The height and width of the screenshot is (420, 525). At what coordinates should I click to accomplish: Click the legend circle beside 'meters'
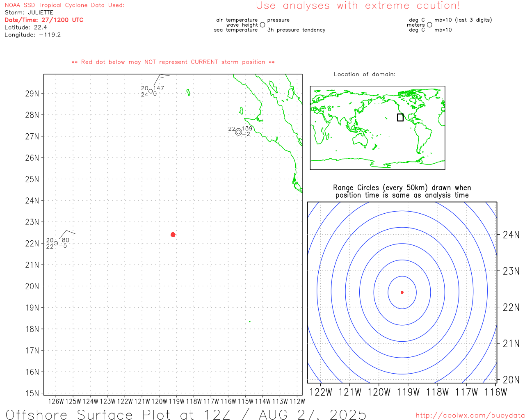click(429, 25)
